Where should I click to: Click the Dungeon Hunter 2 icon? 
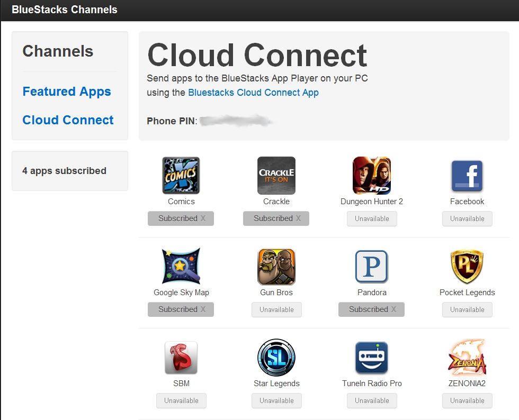371,175
